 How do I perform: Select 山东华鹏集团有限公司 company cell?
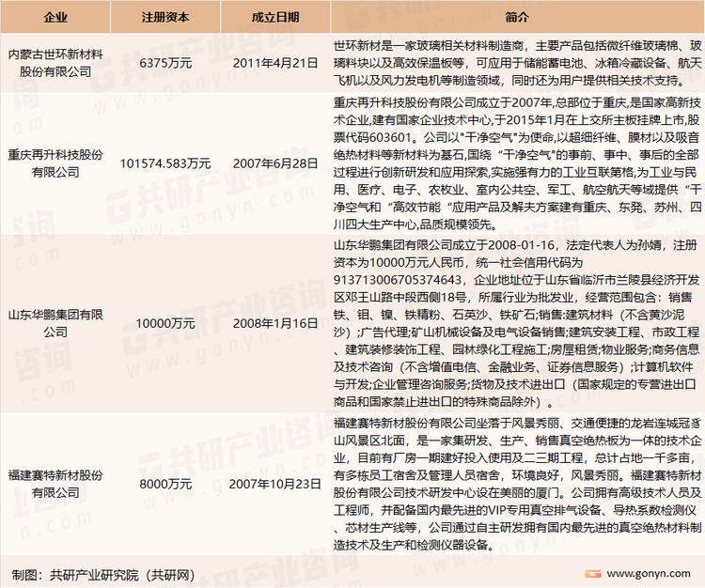[x=55, y=323]
